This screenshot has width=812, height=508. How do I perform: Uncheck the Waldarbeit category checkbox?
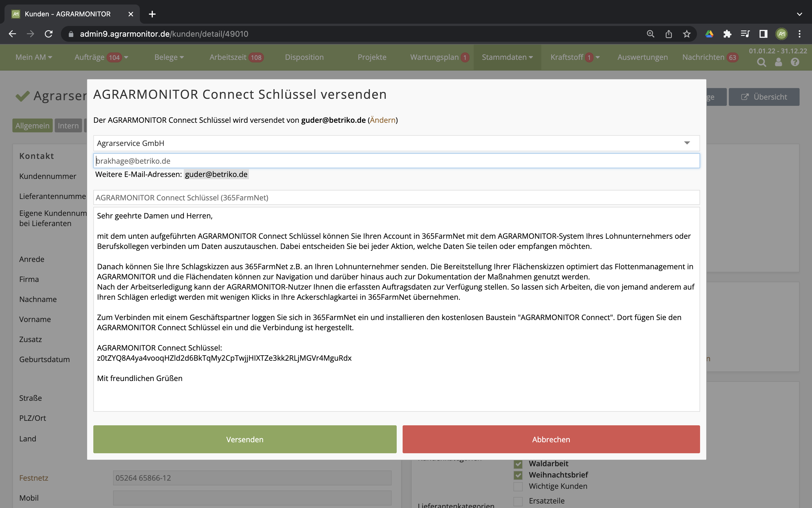(518, 464)
